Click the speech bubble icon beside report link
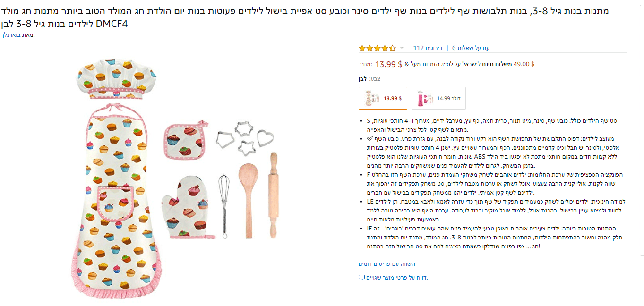This screenshot has width=644, height=306. tap(361, 277)
